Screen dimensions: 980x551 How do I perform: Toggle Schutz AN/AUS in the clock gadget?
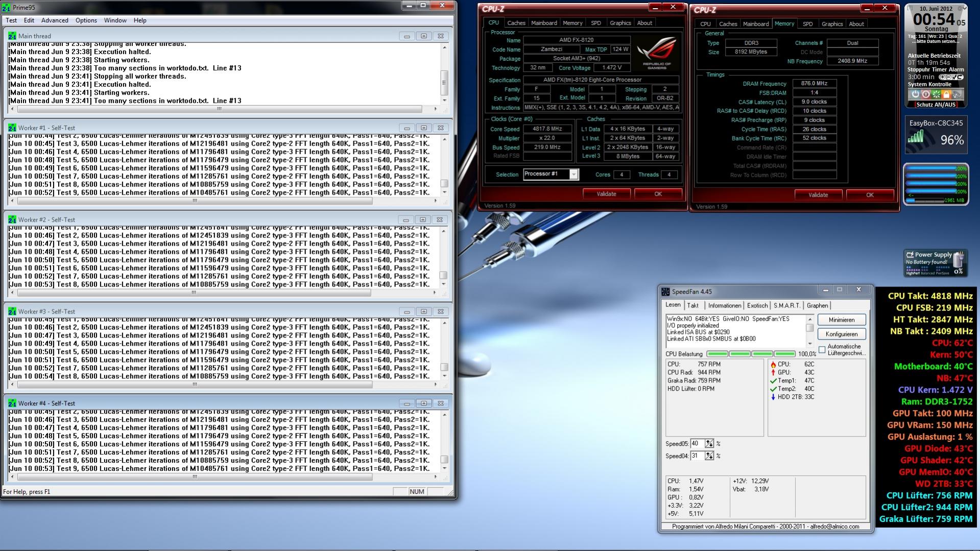point(936,105)
